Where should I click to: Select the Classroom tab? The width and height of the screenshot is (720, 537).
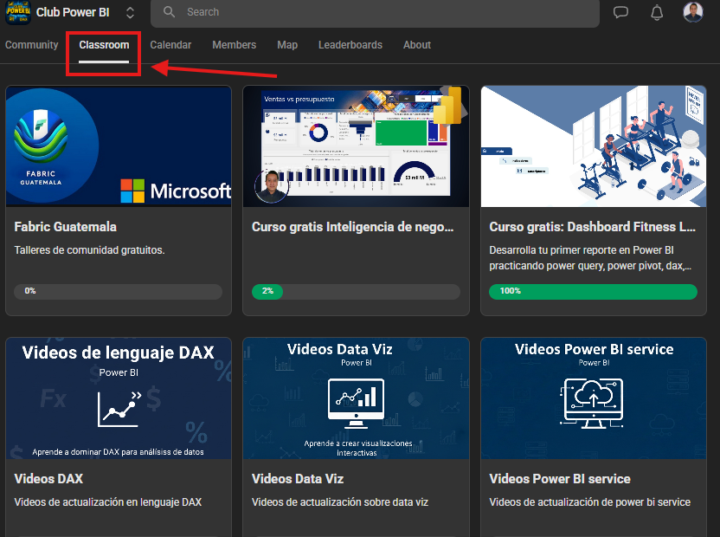point(104,45)
